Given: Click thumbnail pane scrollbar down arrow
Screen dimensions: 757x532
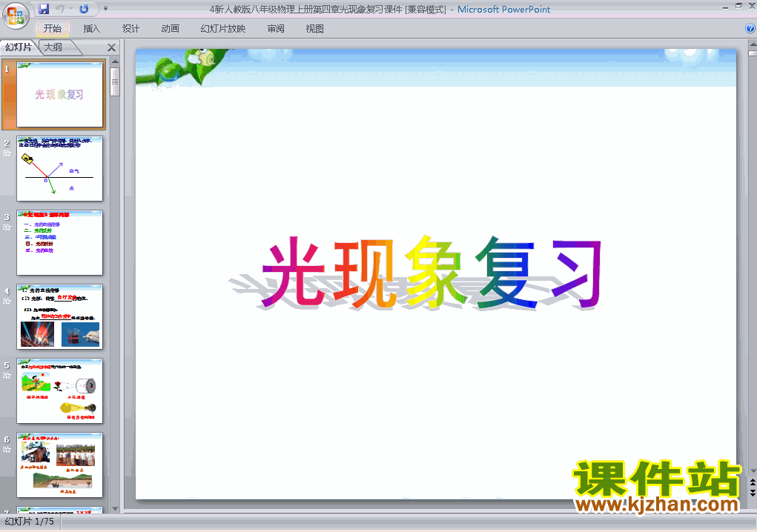Looking at the screenshot, I should pos(115,508).
